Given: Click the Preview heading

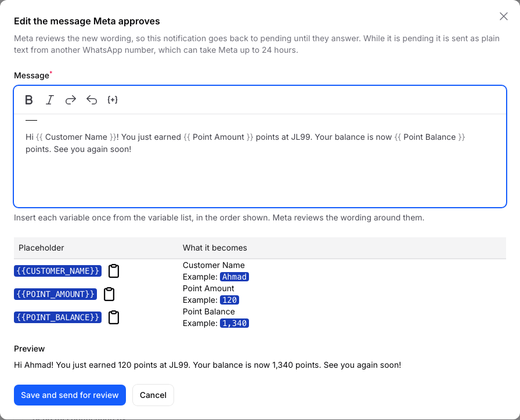Looking at the screenshot, I should tap(29, 349).
